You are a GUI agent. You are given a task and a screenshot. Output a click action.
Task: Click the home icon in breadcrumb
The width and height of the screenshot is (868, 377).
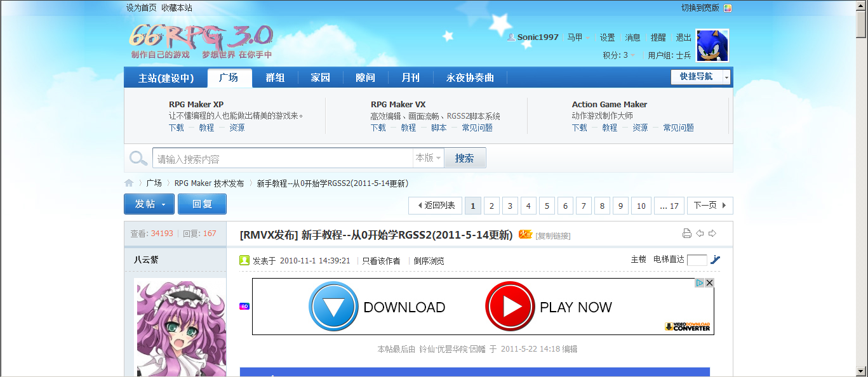click(129, 183)
